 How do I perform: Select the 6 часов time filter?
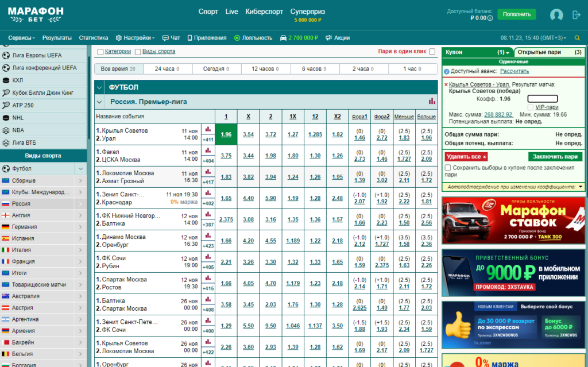(x=314, y=69)
